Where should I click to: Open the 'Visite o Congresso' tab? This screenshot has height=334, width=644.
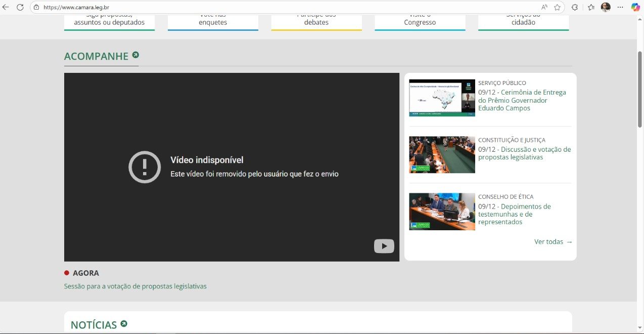pos(420,22)
